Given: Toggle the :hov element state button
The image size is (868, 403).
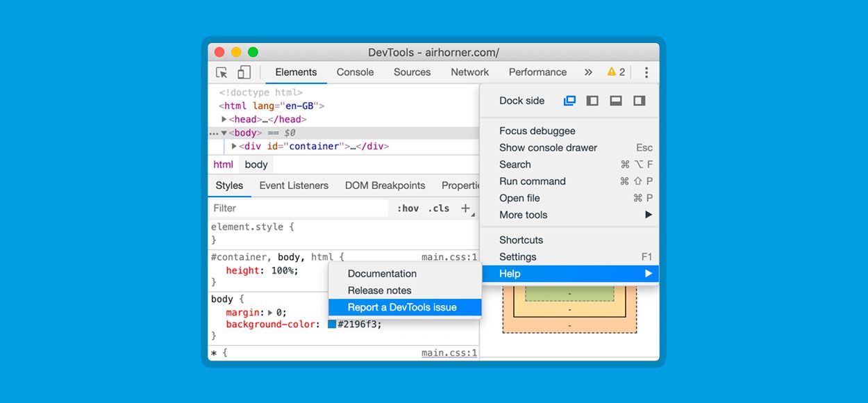Looking at the screenshot, I should (408, 208).
